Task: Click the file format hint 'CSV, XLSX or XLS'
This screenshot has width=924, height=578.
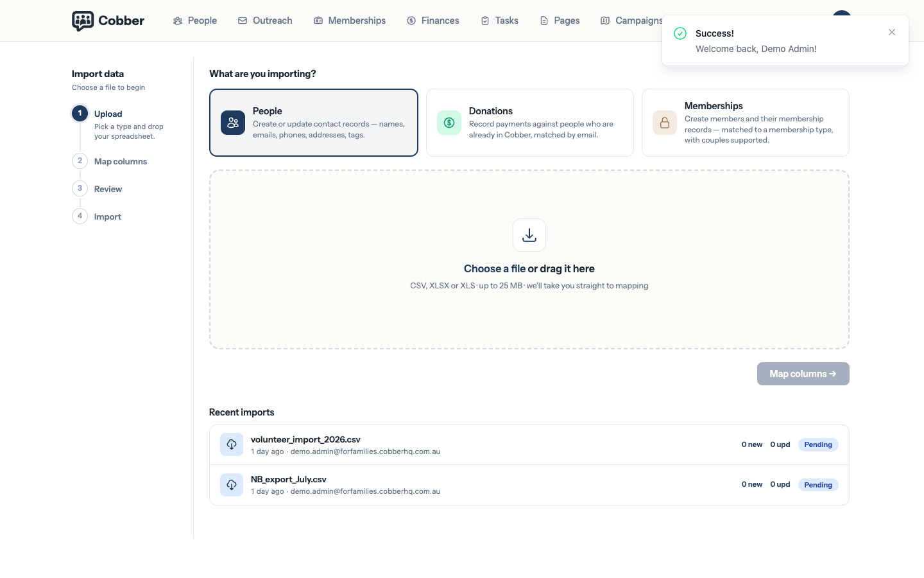Action: pyautogui.click(x=443, y=286)
